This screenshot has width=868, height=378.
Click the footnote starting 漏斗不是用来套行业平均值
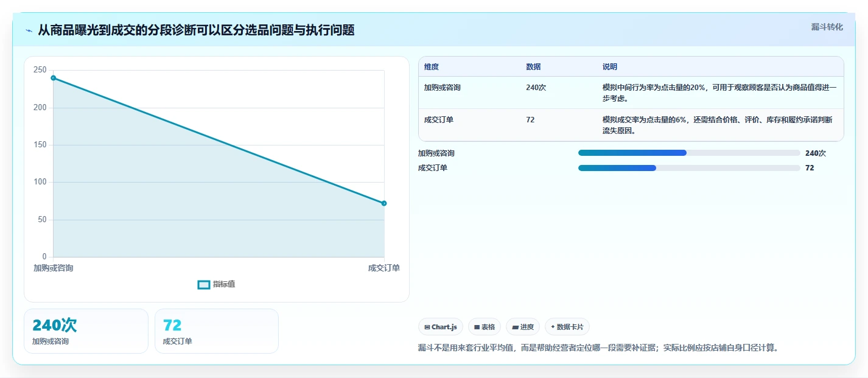click(x=598, y=348)
